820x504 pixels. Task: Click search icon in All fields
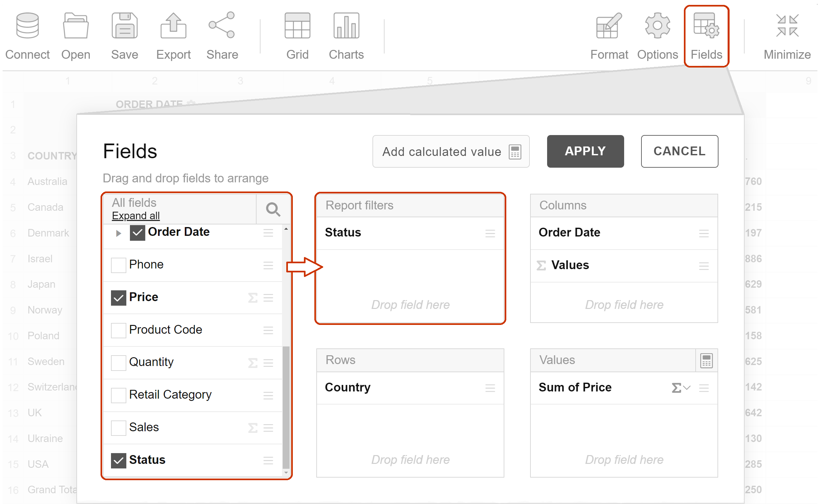click(x=273, y=209)
